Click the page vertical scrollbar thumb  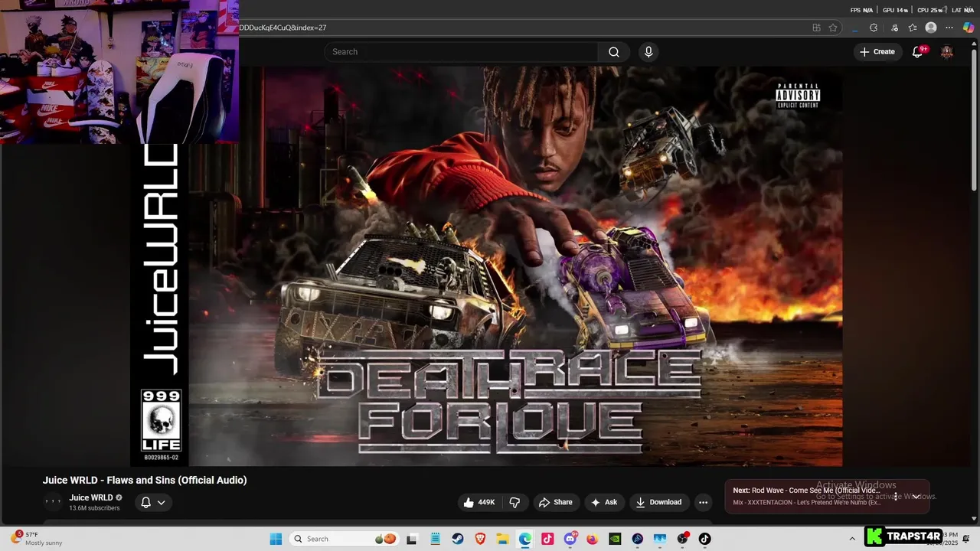974,119
